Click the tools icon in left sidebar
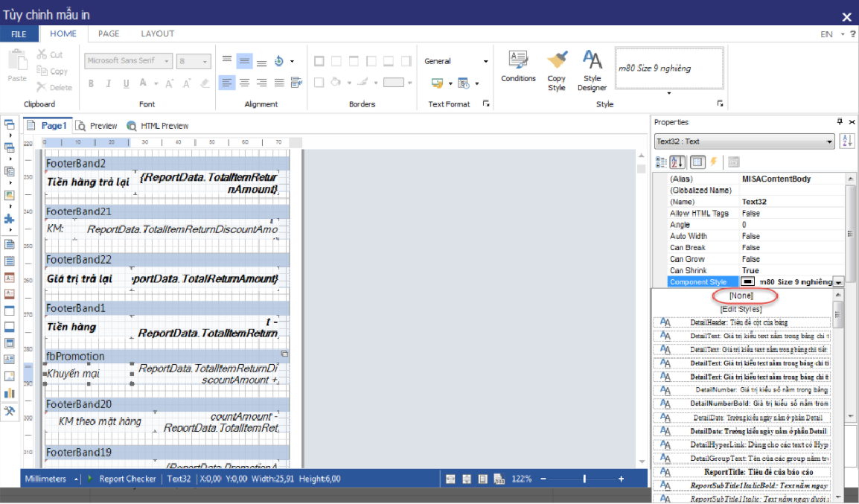 [10, 410]
